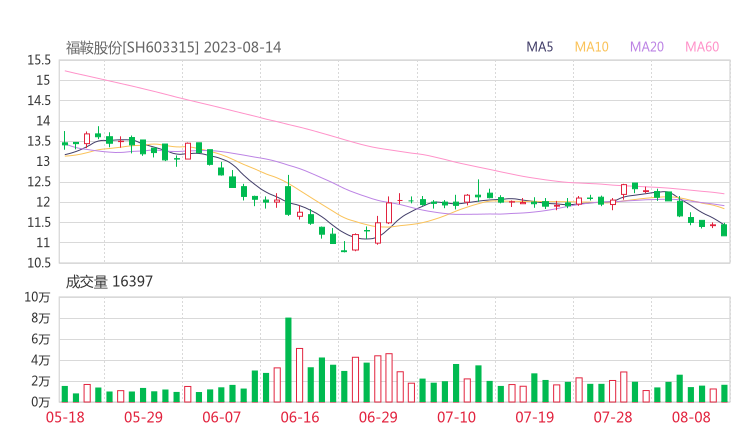Image resolution: width=740 pixels, height=440 pixels.
Task: Click the 07-10 date axis label
Action: pos(456,417)
